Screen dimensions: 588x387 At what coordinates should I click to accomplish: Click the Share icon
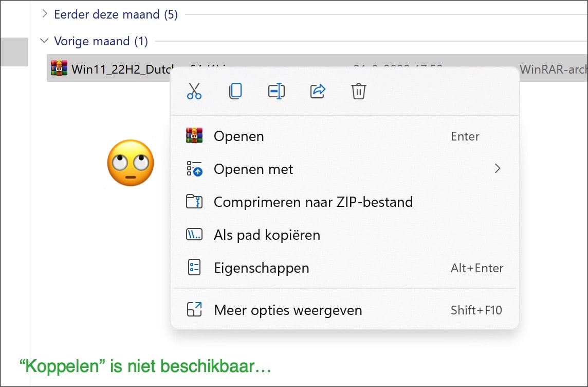coord(317,91)
